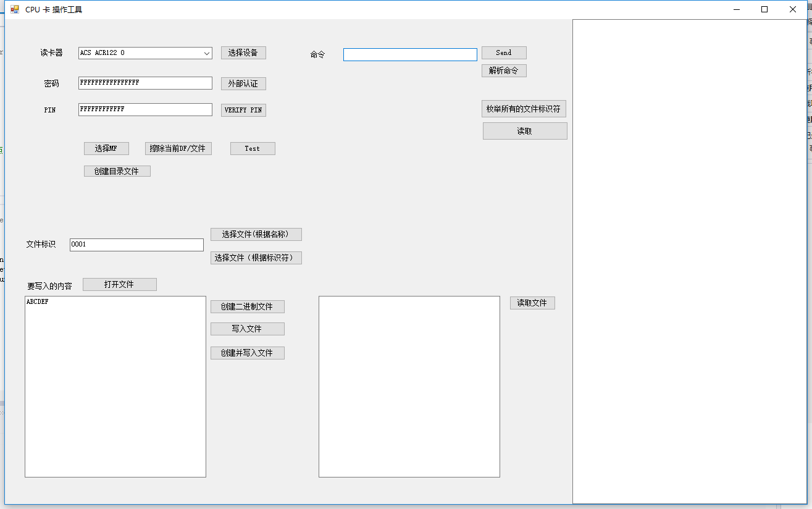Focus the 命令 command input field
812x509 pixels.
click(x=410, y=54)
